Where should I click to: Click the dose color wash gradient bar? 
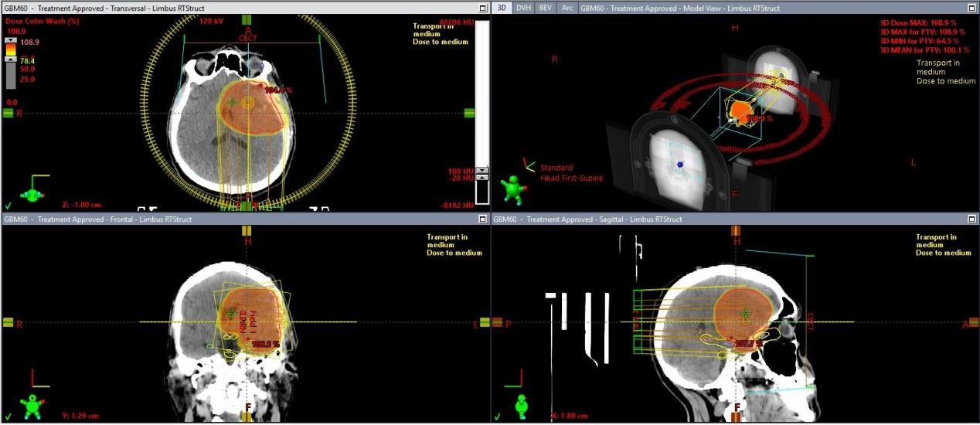click(x=11, y=49)
